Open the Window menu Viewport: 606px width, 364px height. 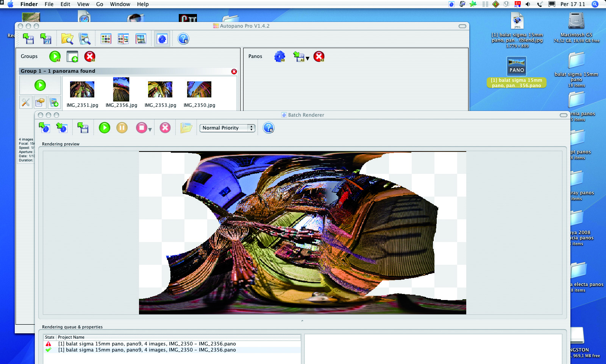click(120, 4)
